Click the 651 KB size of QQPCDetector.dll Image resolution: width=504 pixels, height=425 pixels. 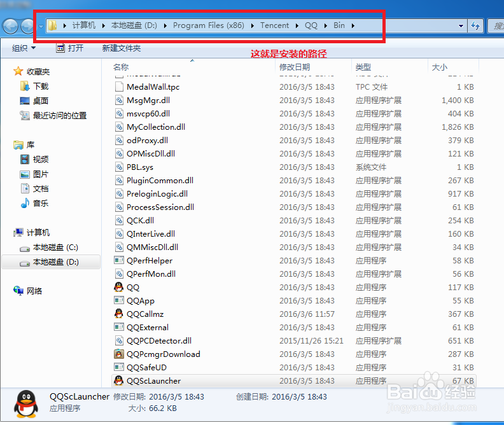461,340
